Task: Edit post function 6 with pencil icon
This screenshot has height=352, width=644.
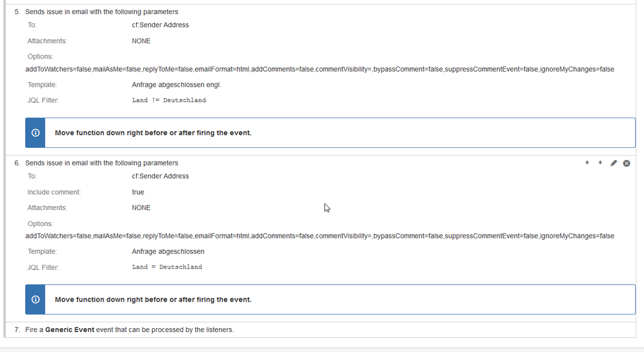Action: coord(614,163)
